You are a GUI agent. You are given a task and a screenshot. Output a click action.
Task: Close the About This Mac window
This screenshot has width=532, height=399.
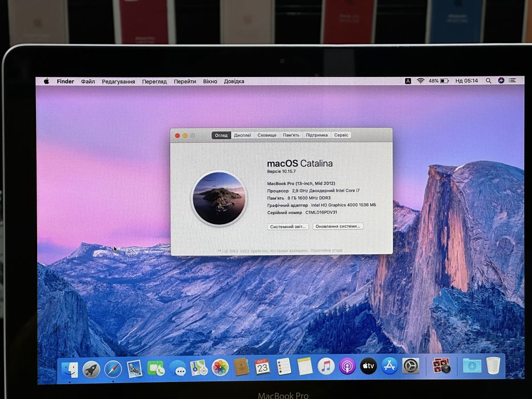(x=177, y=136)
